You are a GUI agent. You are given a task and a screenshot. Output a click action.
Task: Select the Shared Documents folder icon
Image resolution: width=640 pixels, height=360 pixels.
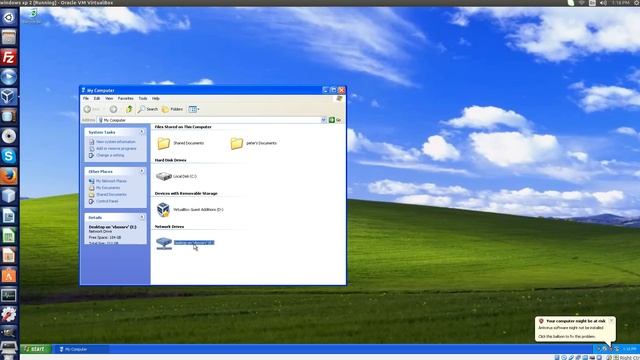point(164,143)
